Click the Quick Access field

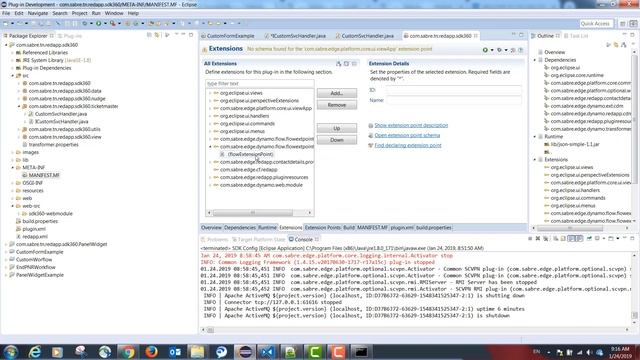point(596,24)
